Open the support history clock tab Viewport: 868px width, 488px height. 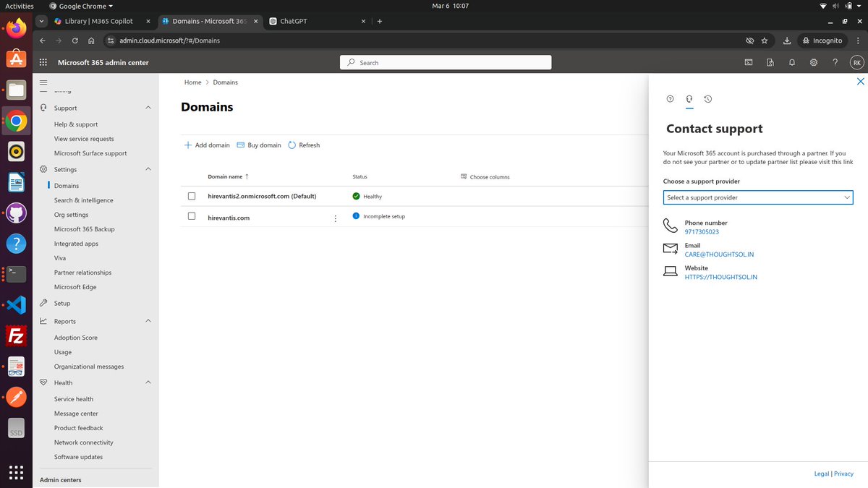[708, 99]
